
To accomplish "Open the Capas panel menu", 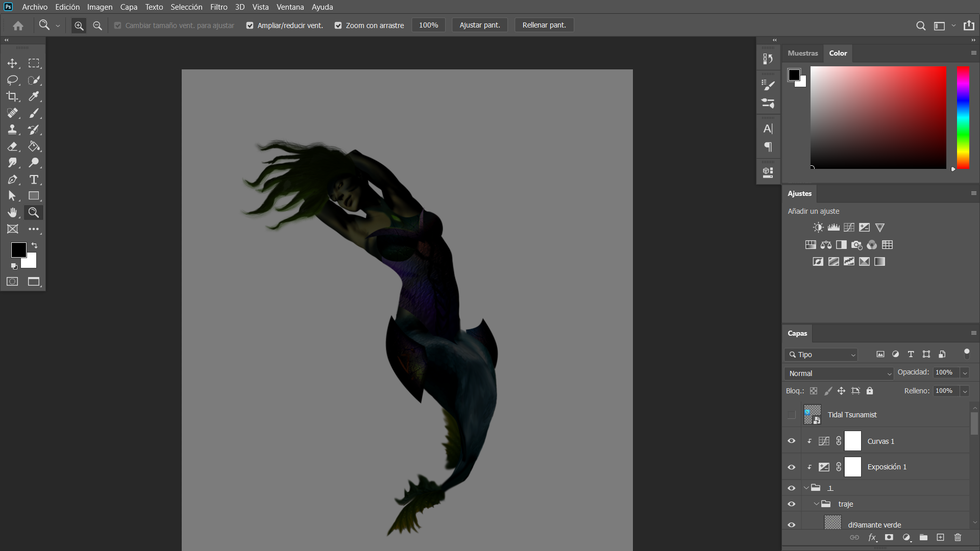I will 973,333.
